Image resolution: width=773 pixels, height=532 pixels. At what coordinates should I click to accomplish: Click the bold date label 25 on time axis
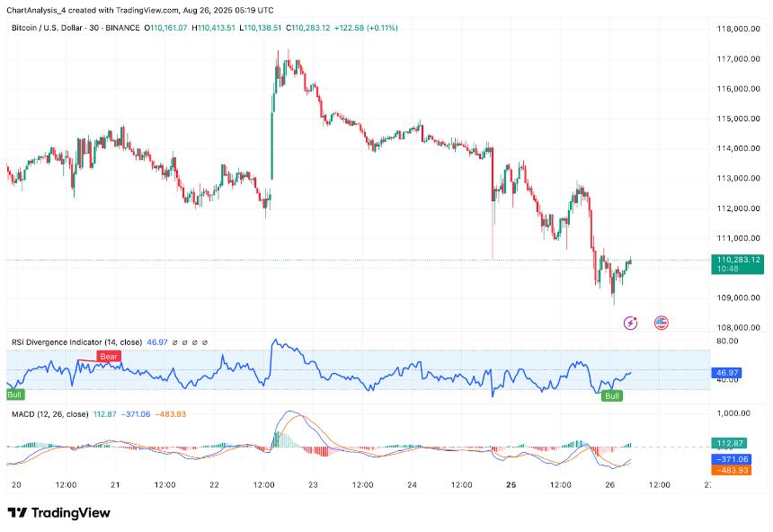pos(511,485)
